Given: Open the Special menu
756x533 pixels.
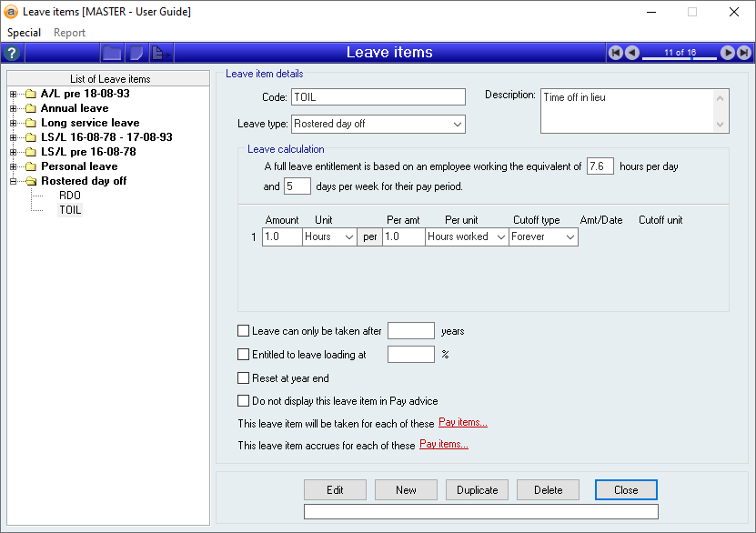Looking at the screenshot, I should click(x=24, y=33).
